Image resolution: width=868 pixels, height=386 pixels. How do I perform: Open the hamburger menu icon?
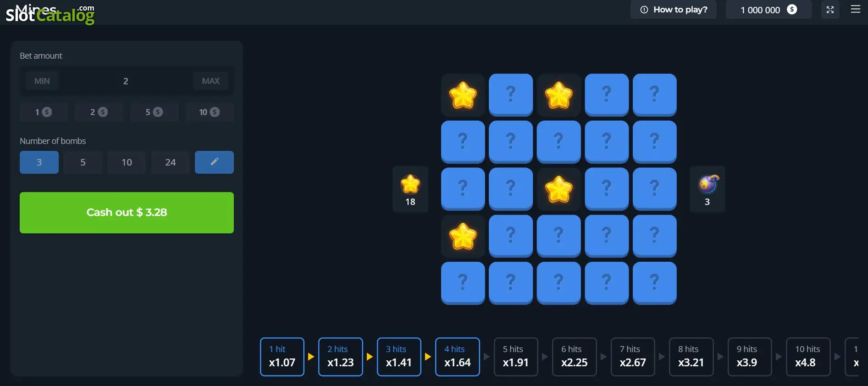856,9
